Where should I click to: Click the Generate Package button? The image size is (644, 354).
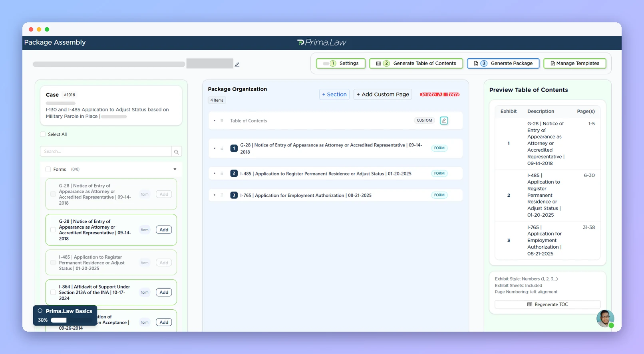coord(503,63)
